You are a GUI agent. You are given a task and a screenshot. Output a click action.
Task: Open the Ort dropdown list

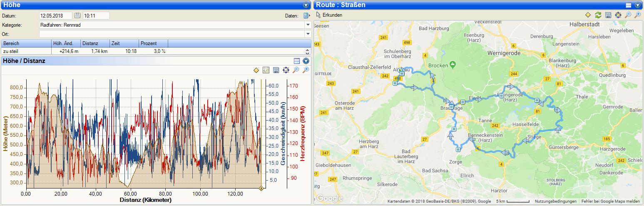308,34
